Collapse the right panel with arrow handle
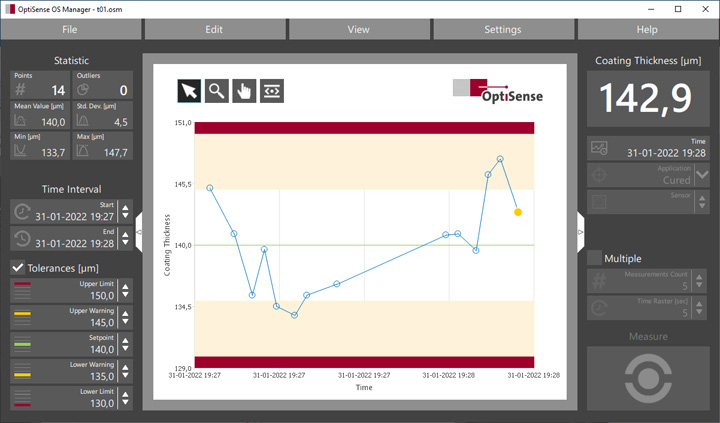This screenshot has height=423, width=720. coord(580,232)
